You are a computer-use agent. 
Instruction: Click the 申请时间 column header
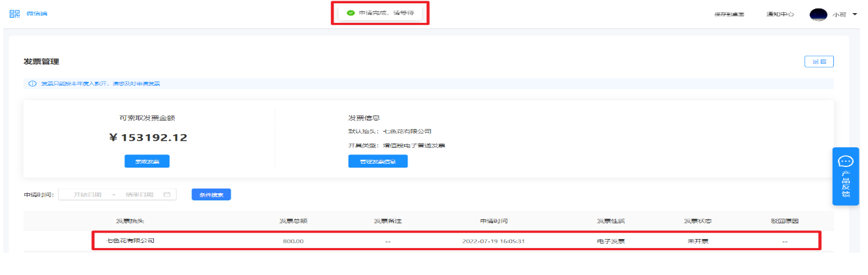coord(493,221)
